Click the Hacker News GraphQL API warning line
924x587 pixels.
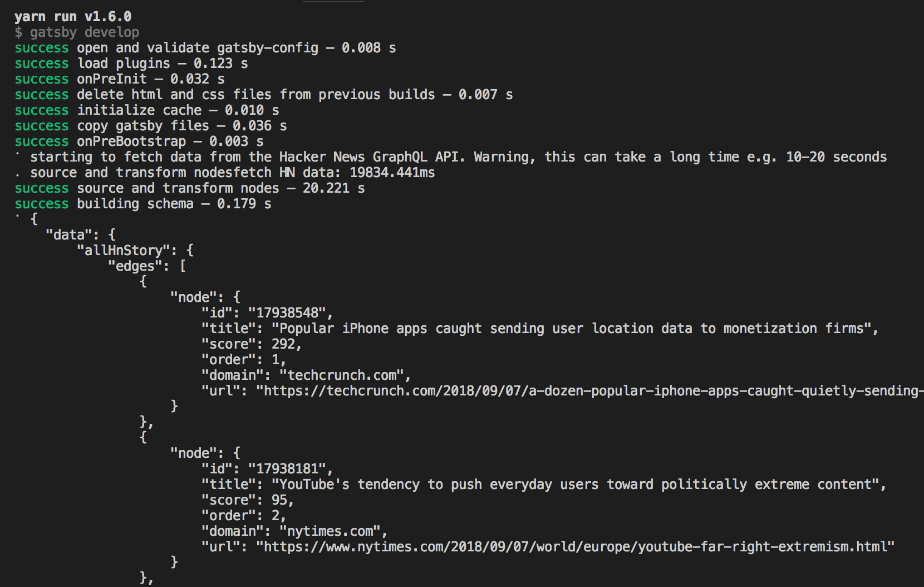459,157
